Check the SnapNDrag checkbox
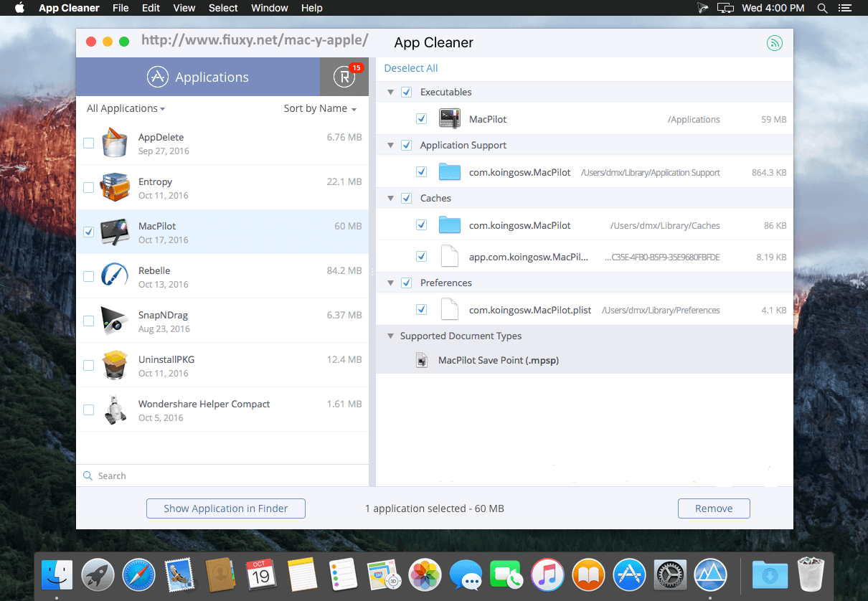This screenshot has width=868, height=601. [x=88, y=321]
